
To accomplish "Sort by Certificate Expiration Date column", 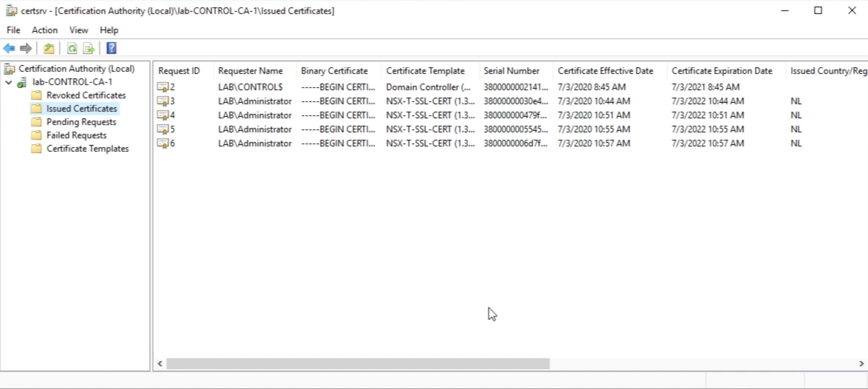I will coord(722,71).
